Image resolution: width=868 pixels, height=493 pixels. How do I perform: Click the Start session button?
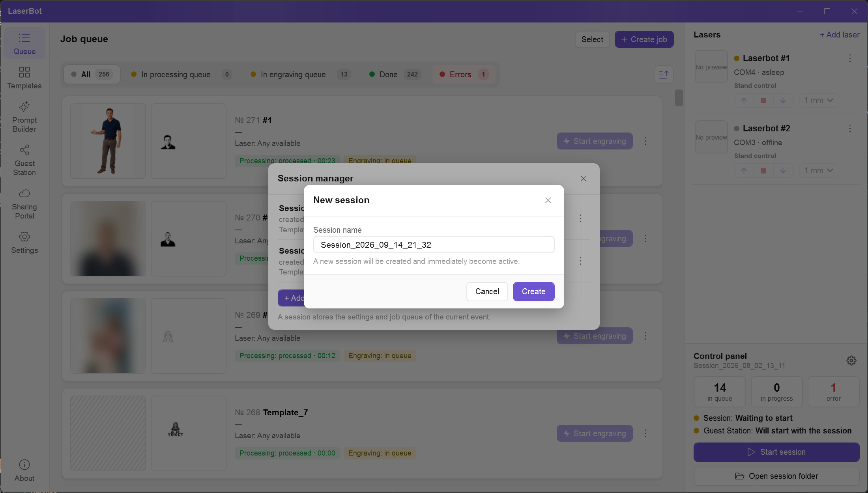(x=776, y=452)
